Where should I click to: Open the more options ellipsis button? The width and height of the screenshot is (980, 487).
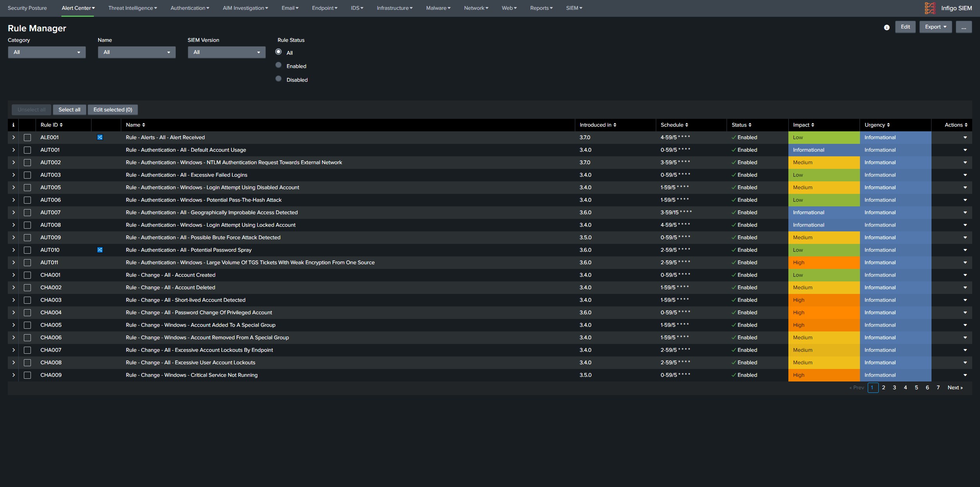pos(964,27)
